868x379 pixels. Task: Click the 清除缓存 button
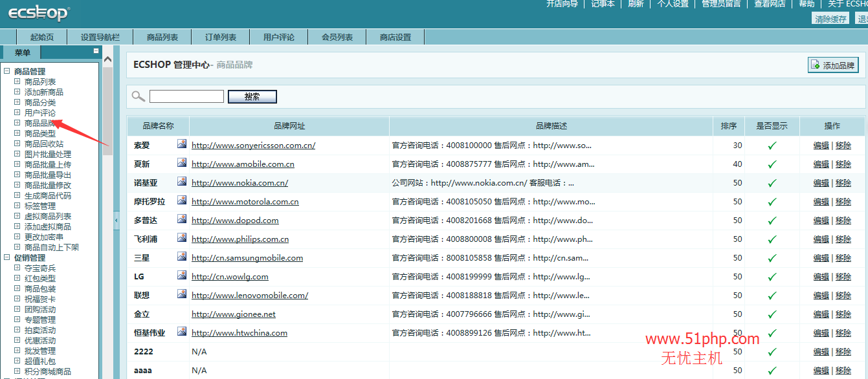coord(830,19)
